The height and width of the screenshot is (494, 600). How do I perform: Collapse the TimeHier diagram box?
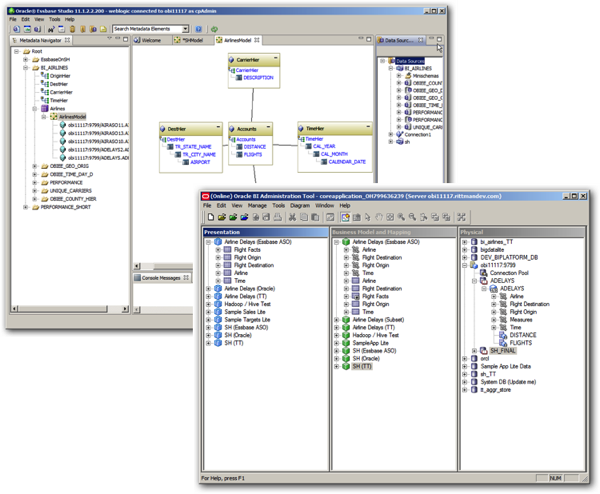click(368, 127)
